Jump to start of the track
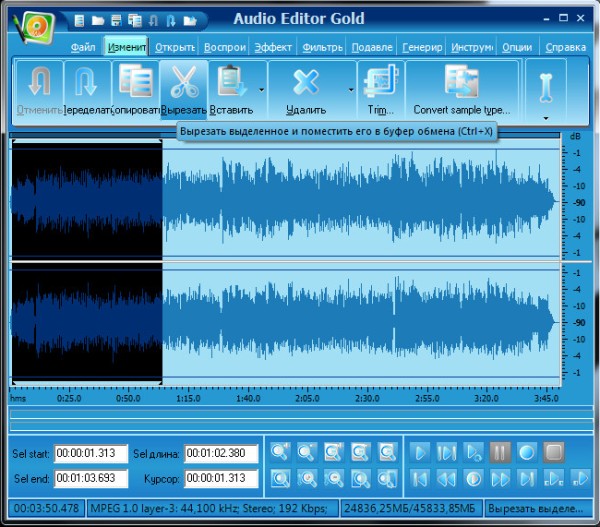Image resolution: width=600 pixels, height=527 pixels. 420,478
